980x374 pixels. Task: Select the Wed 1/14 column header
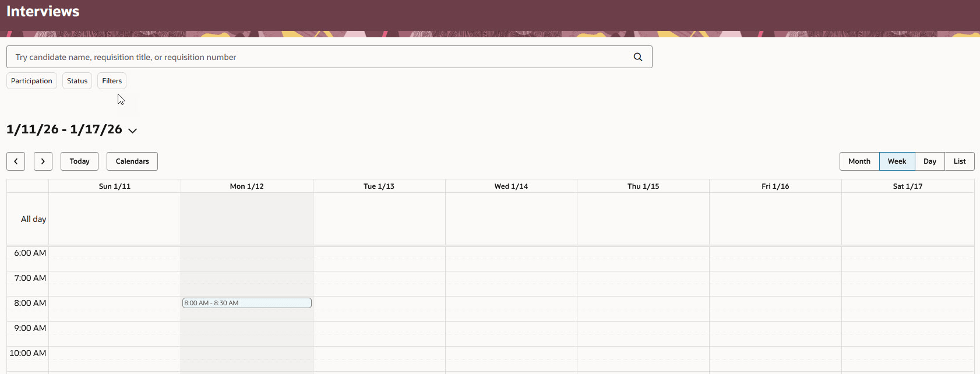point(511,186)
